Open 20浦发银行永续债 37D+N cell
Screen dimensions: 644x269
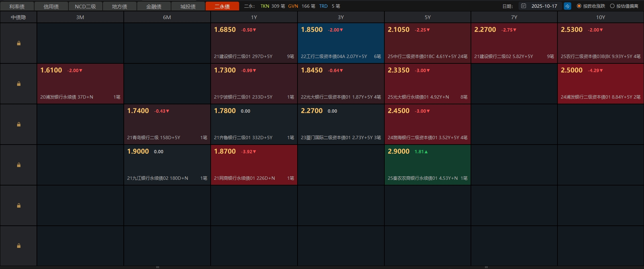pyautogui.click(x=80, y=84)
